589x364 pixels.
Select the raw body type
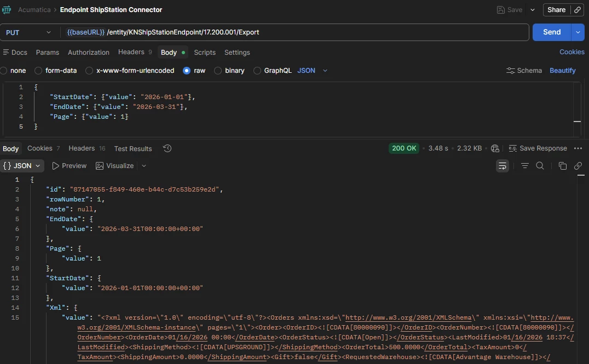click(187, 71)
